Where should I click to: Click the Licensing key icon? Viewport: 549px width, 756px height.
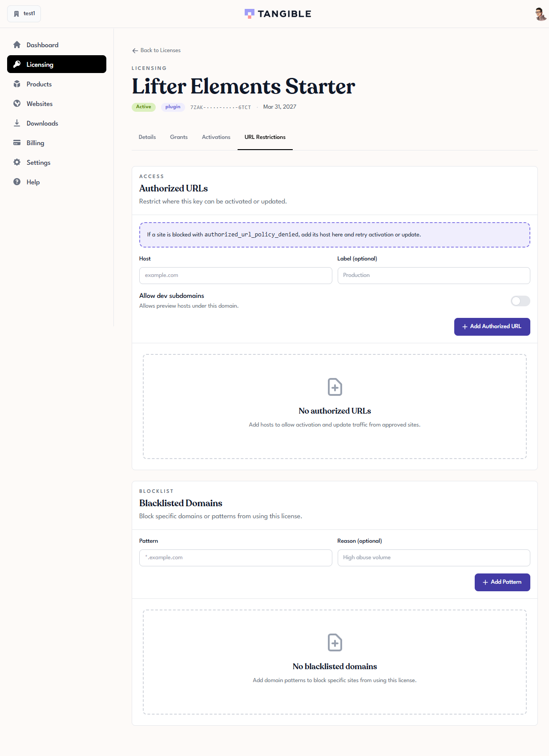point(17,64)
